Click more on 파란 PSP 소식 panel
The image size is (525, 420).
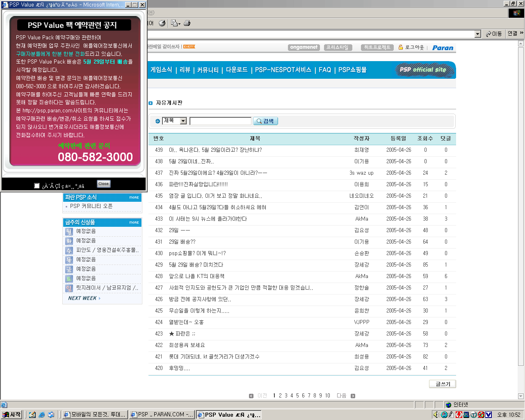coord(134,197)
